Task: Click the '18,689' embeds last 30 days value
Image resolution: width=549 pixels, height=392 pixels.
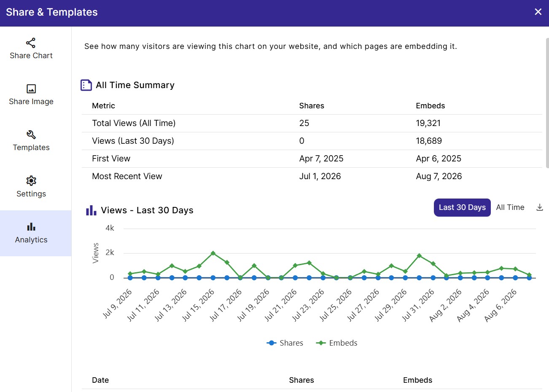Action: [x=429, y=141]
